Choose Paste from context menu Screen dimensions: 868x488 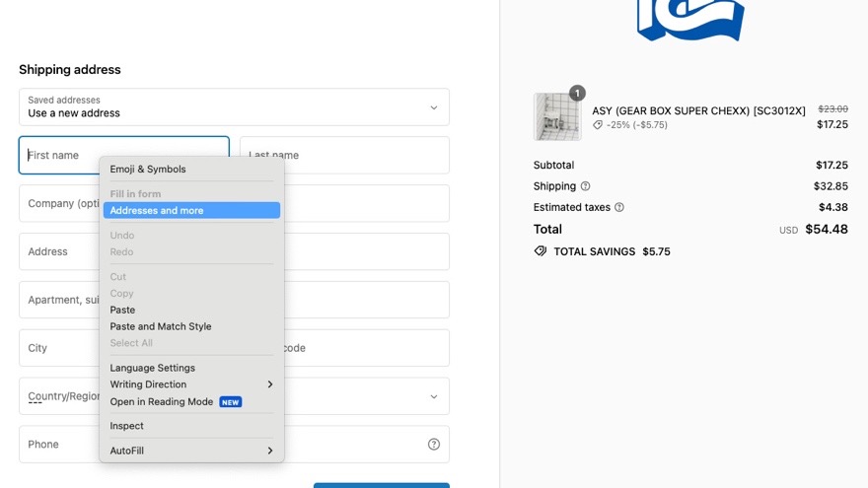pos(191,310)
